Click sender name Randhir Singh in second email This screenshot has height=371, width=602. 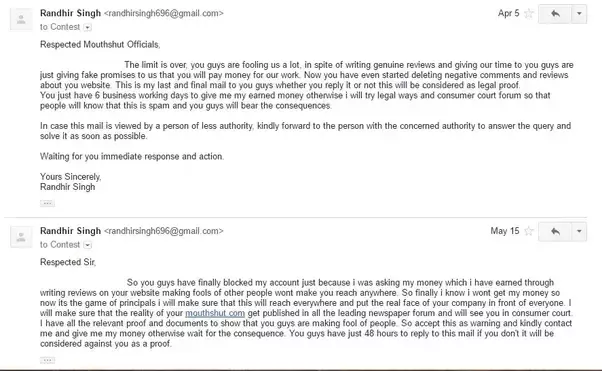[70, 231]
